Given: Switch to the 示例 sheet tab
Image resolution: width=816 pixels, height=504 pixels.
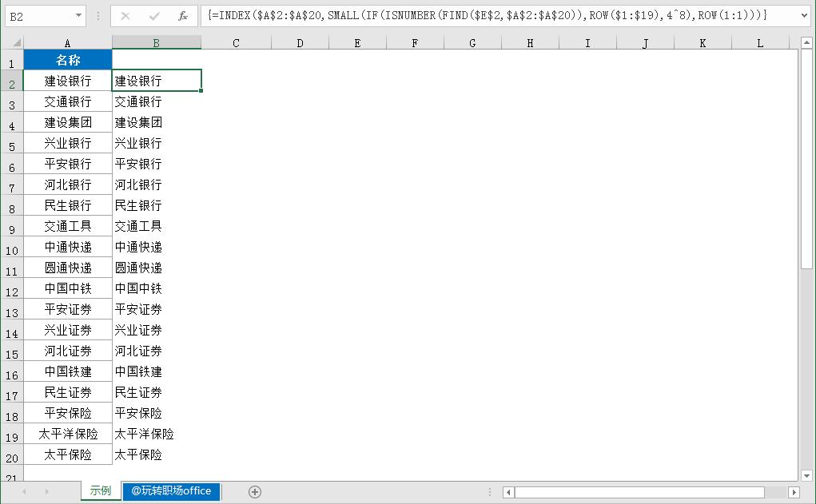Looking at the screenshot, I should tap(101, 491).
